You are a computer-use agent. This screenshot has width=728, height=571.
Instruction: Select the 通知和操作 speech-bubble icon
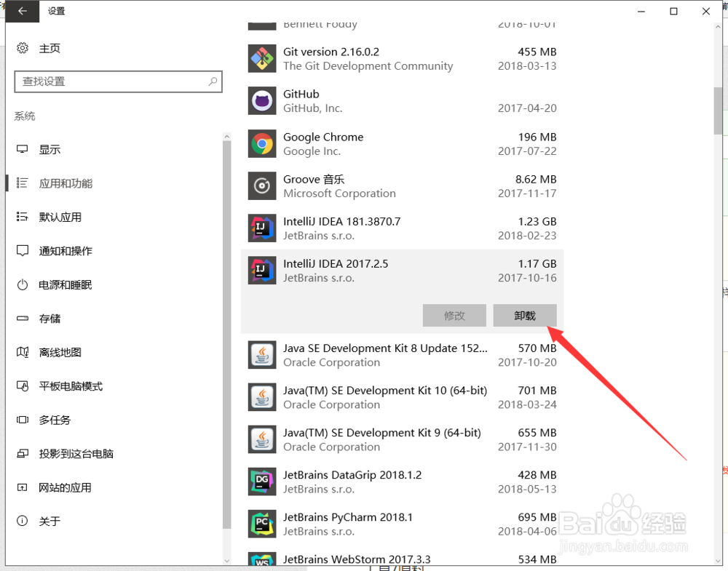coord(23,251)
